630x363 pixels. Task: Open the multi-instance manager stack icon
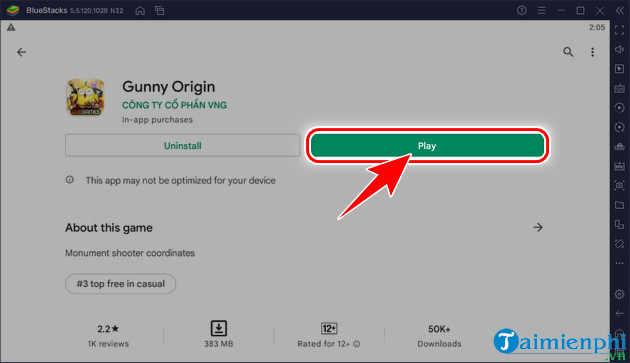619,147
